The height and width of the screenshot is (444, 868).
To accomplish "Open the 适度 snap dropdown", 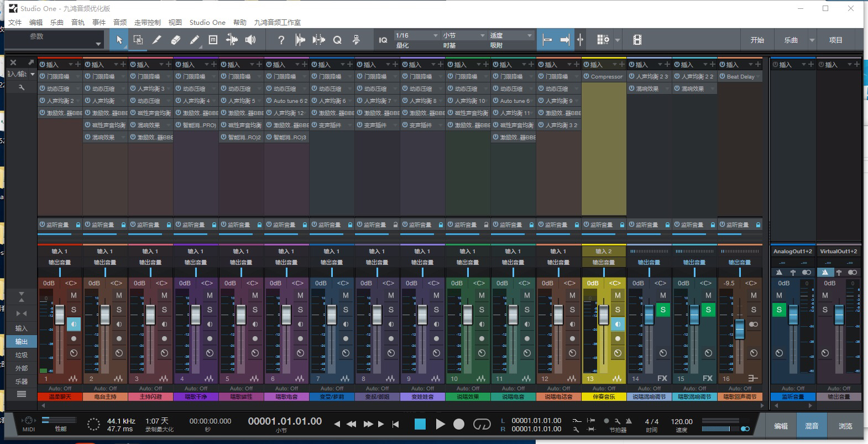I will 511,35.
